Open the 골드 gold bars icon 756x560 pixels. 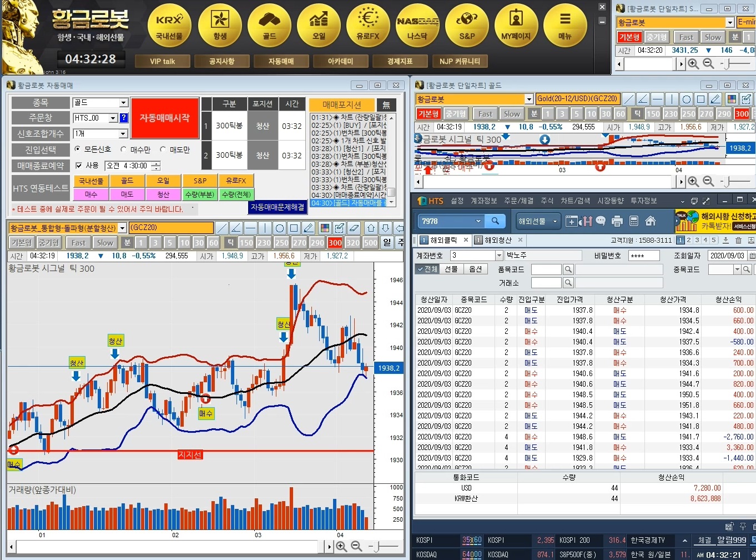click(269, 25)
